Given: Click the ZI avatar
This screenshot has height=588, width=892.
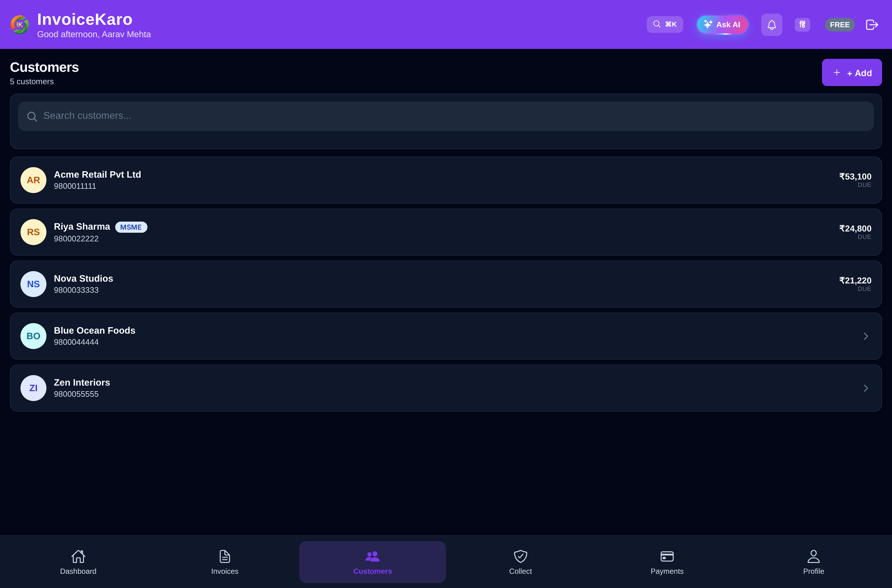Looking at the screenshot, I should coord(33,388).
